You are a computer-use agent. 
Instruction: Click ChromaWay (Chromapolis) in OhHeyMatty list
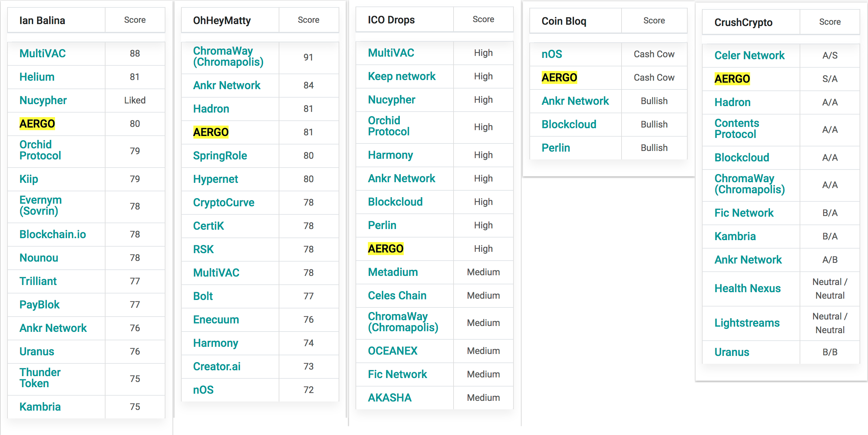228,57
